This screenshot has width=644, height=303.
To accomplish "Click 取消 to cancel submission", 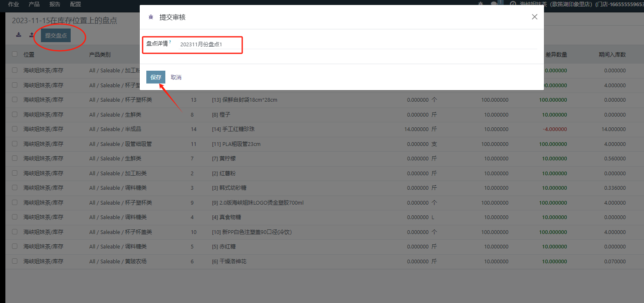I will pos(176,77).
